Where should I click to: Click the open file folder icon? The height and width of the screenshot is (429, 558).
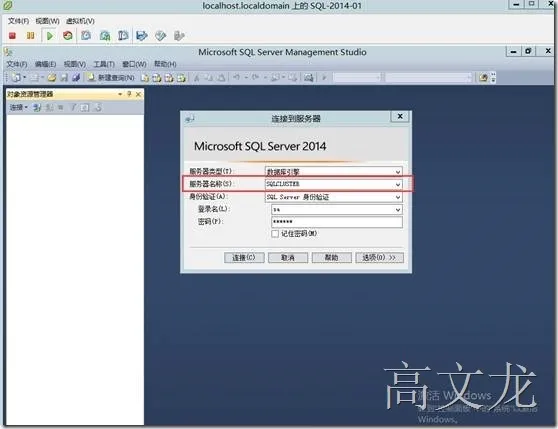pos(52,77)
